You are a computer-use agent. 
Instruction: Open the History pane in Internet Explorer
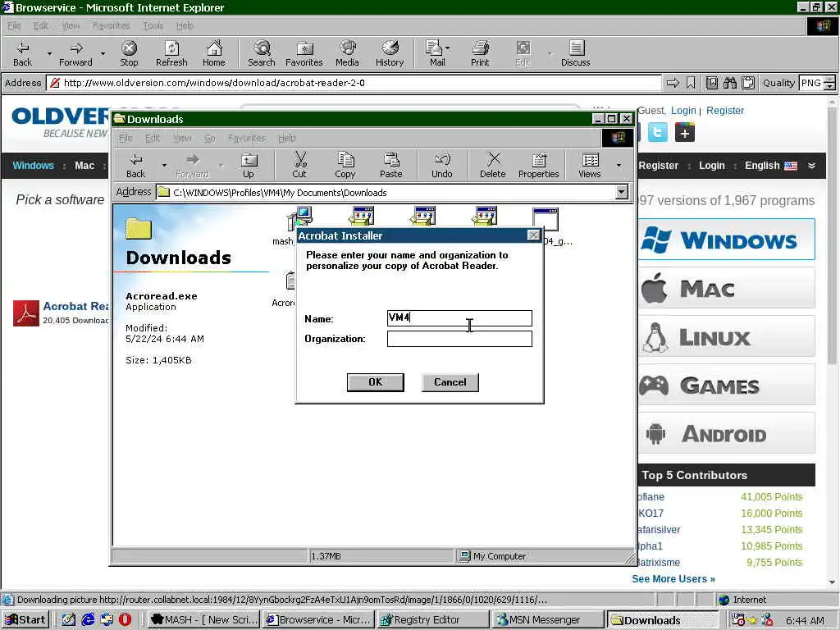390,53
